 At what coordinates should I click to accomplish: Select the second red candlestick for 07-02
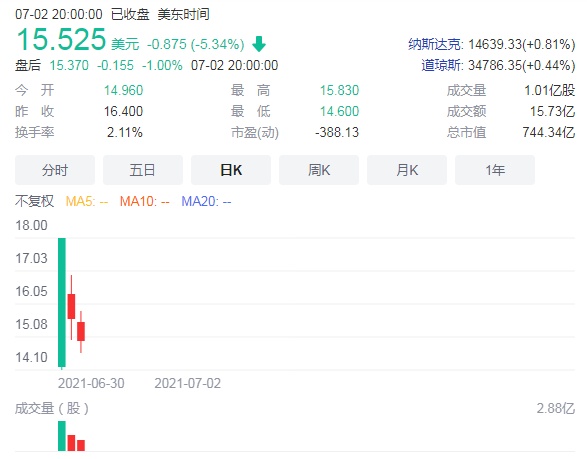81,331
